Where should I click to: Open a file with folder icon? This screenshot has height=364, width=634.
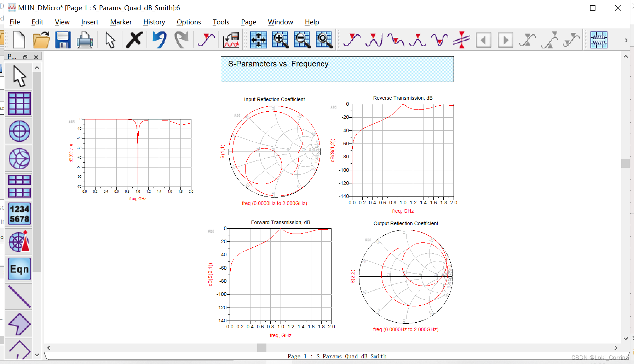tap(41, 40)
